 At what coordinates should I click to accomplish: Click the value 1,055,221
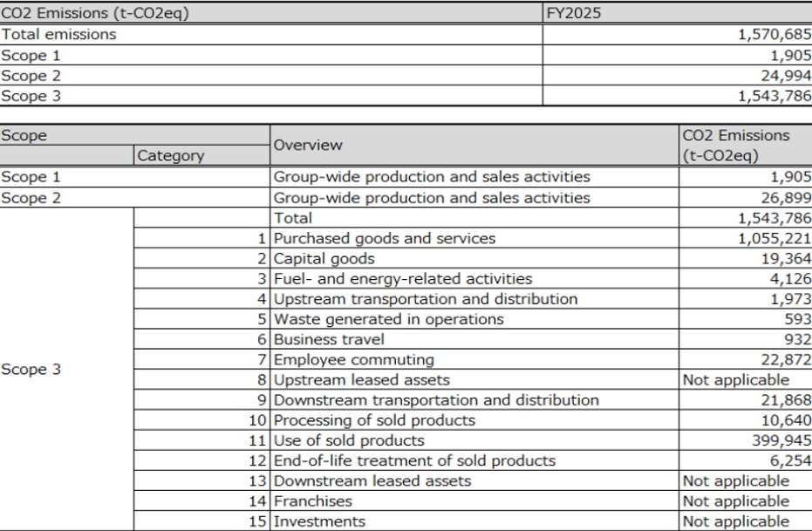746,238
